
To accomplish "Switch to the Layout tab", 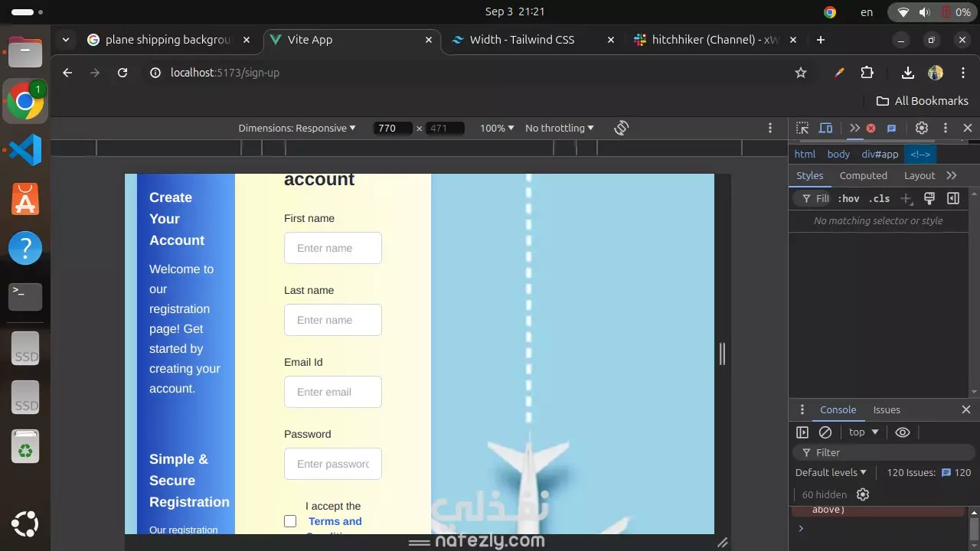I will [920, 175].
